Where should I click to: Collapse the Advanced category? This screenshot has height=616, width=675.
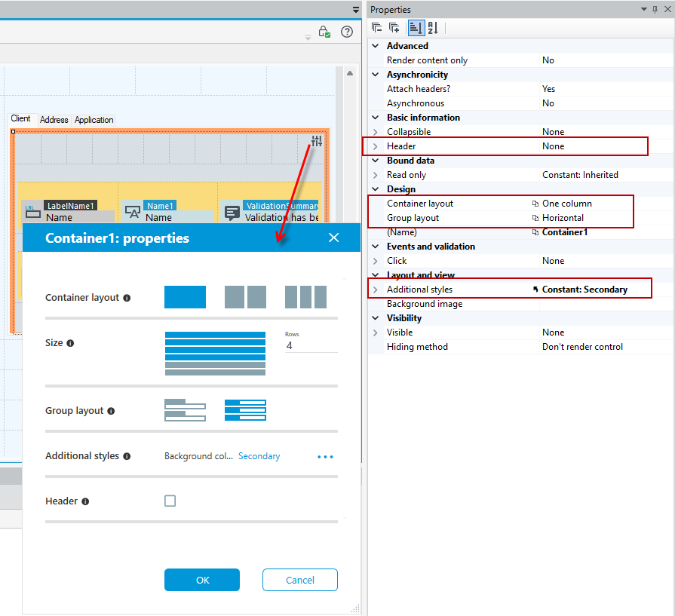[376, 46]
